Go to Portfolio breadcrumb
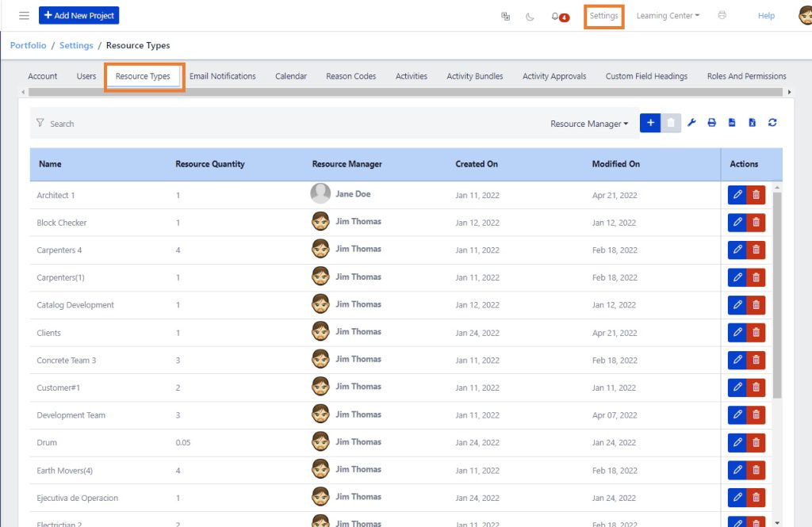812x527 pixels. [x=28, y=45]
